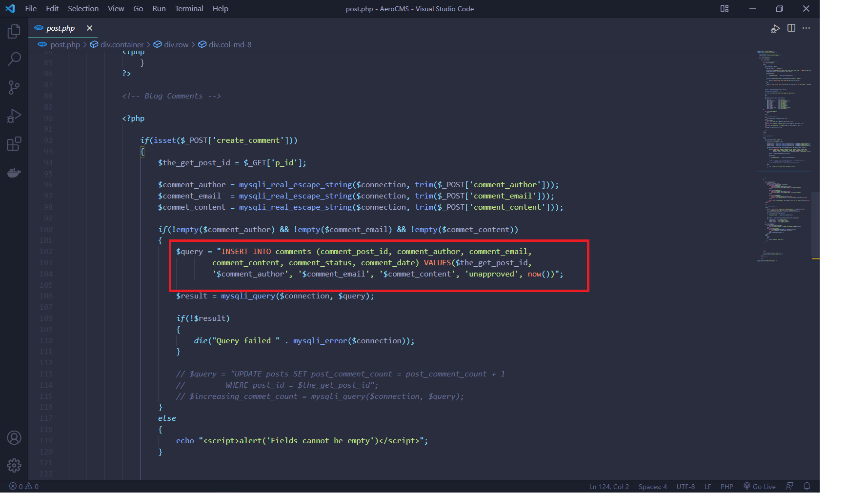
Task: Click the feedback icon in status bar
Action: pyautogui.click(x=789, y=486)
